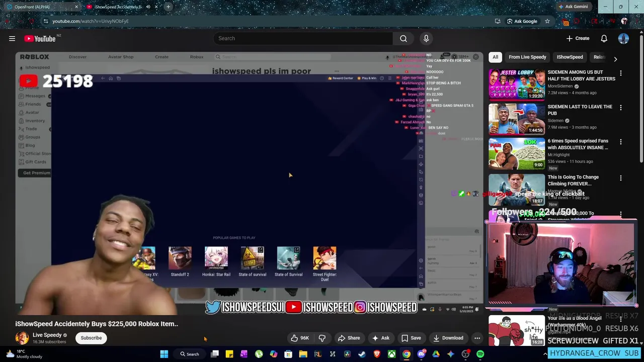Screen dimensions: 644x362
Task: Show hidden system tray icons
Action: 545,354
